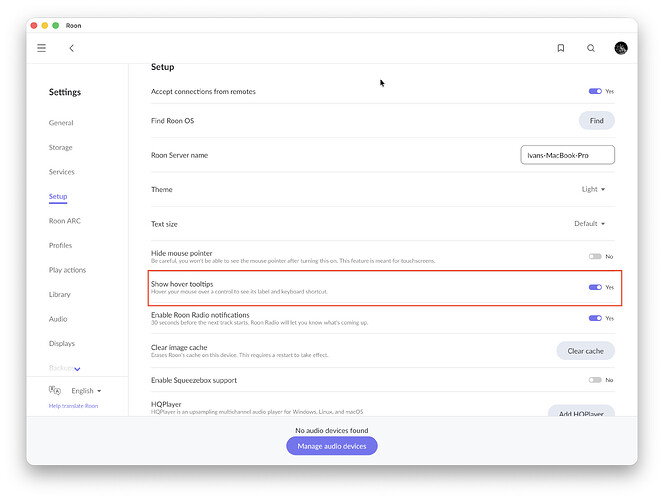Click the 'Setup' page heading
The width and height of the screenshot is (664, 500).
pos(163,67)
